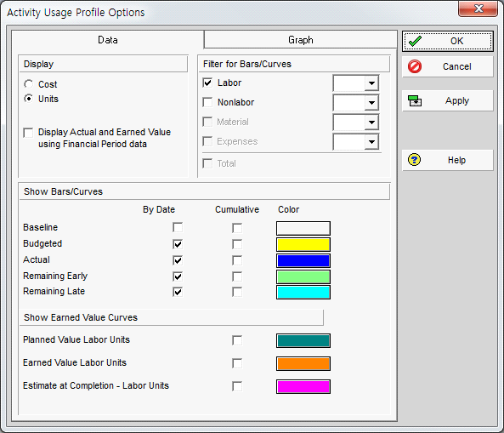
Task: Click the yellow question mark Help icon
Action: coord(414,160)
